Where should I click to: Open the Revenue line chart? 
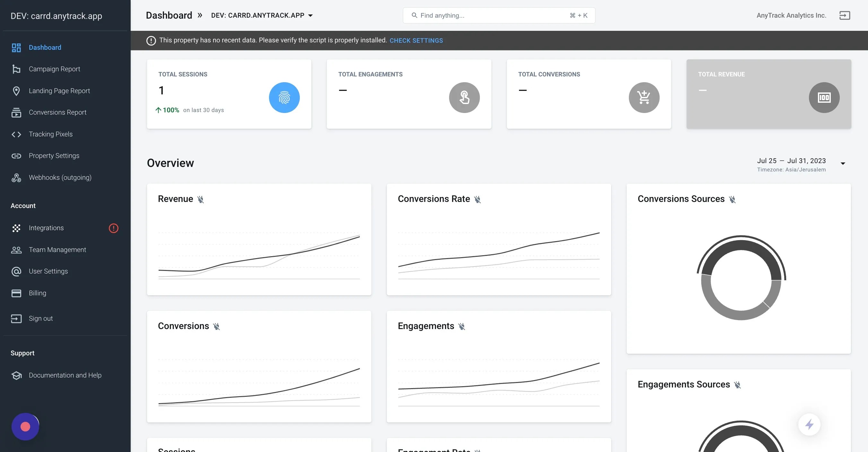pyautogui.click(x=259, y=256)
